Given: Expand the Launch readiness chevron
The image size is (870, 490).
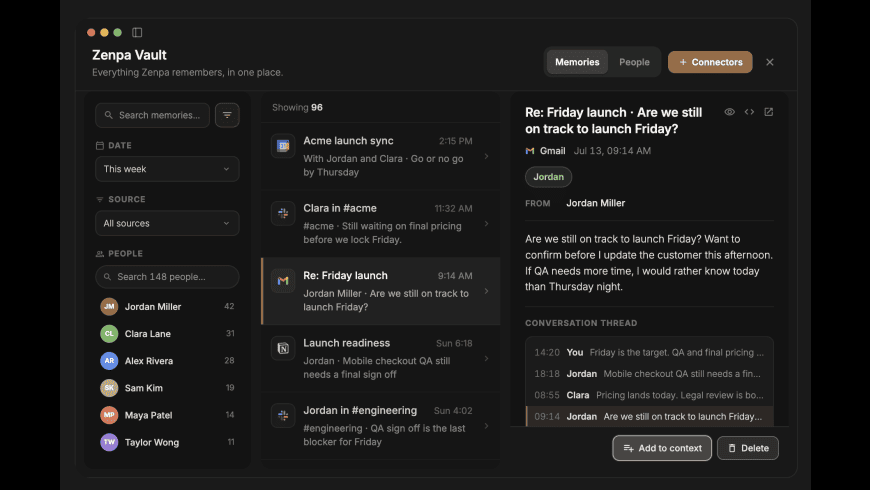Looking at the screenshot, I should point(487,358).
